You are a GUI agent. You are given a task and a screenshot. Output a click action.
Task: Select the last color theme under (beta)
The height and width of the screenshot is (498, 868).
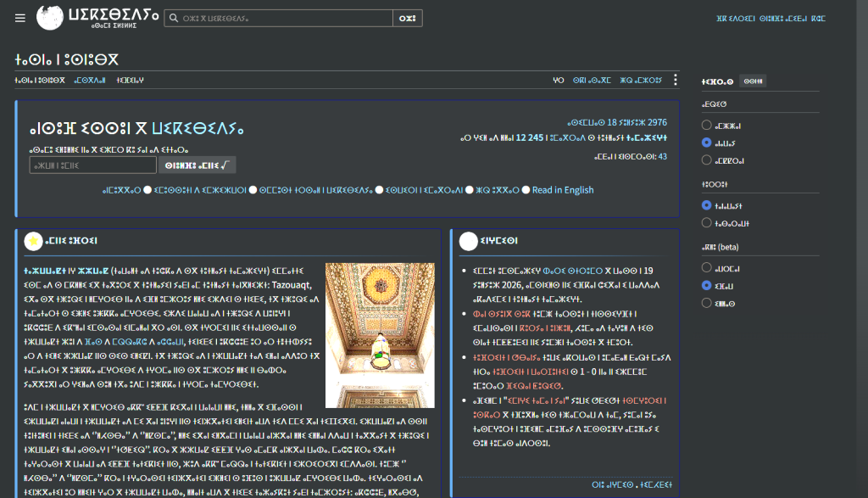coord(706,303)
